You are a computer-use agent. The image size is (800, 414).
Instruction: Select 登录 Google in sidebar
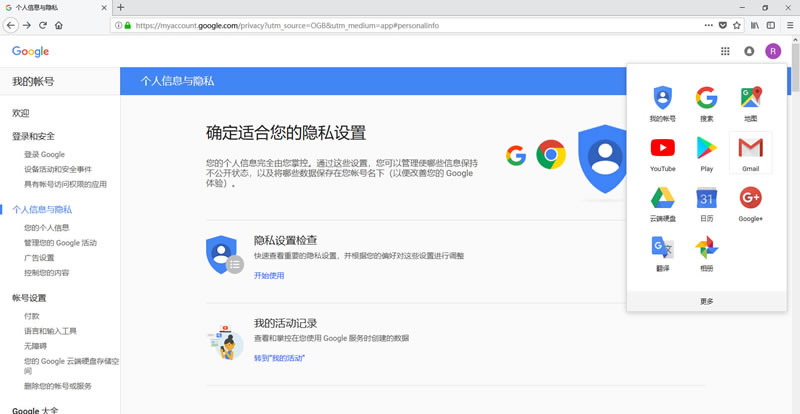[x=44, y=154]
